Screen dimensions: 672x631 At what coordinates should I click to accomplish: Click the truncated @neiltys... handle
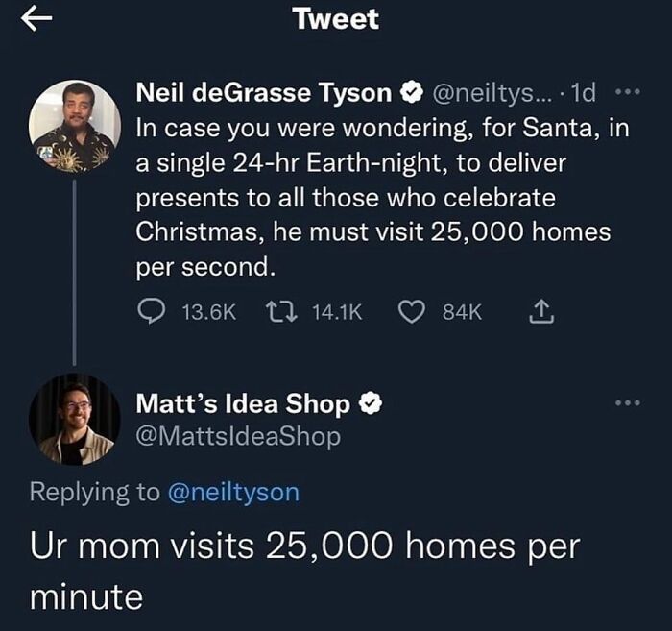coord(489,93)
